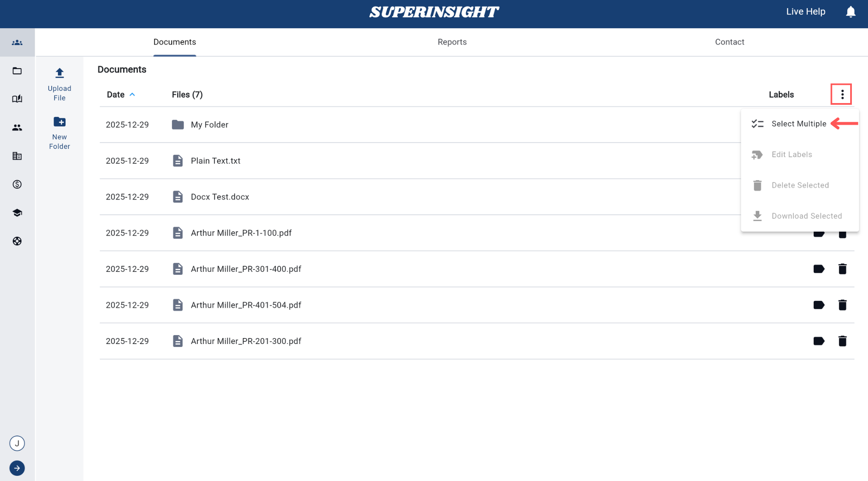
Task: Edit label for Arthur Miller_PR-401-504.pdf
Action: pos(818,305)
